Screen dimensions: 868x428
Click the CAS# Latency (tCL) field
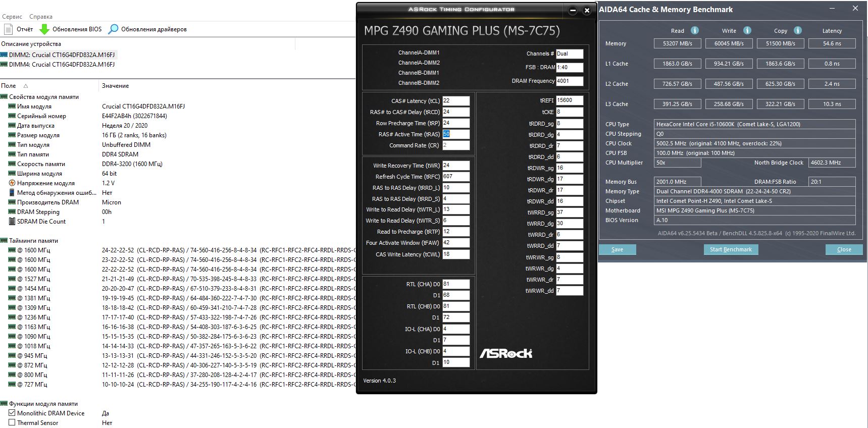click(x=456, y=101)
